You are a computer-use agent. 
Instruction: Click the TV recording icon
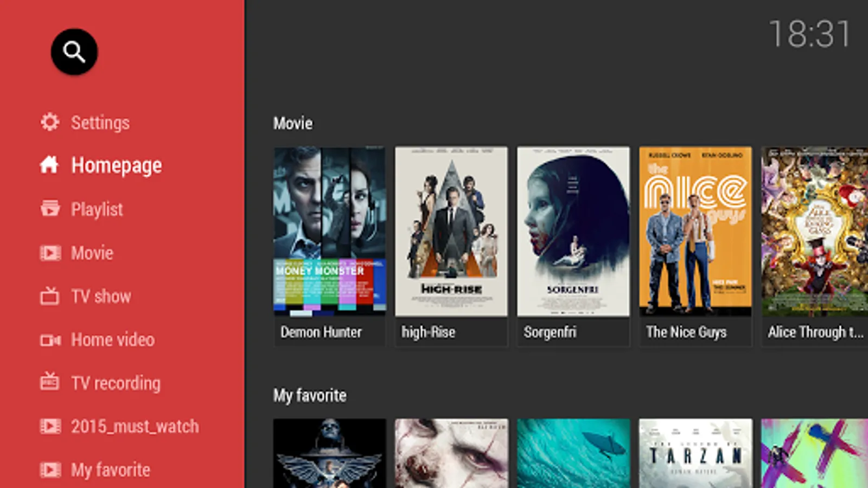(x=49, y=382)
